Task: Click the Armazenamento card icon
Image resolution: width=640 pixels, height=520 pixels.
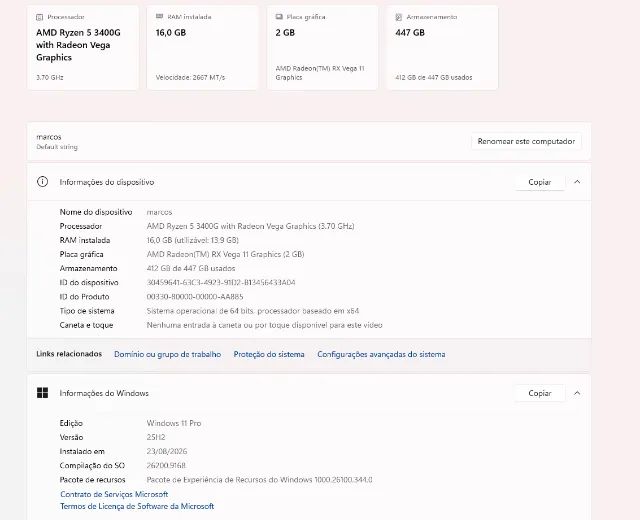Action: [399, 17]
